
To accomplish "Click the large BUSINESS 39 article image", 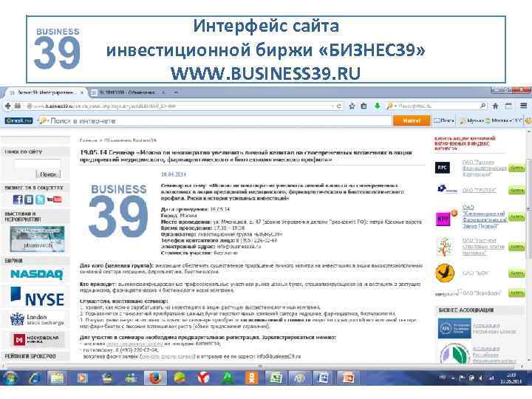I will pos(118,211).
